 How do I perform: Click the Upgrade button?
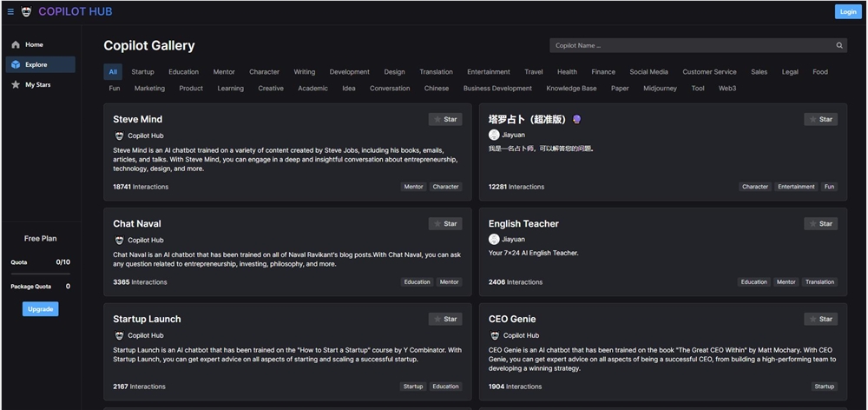point(41,309)
